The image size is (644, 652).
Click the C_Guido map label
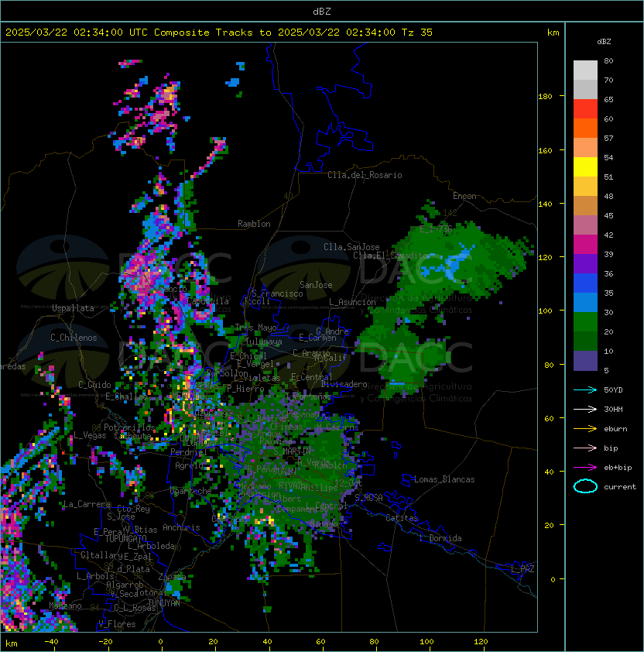coord(94,385)
